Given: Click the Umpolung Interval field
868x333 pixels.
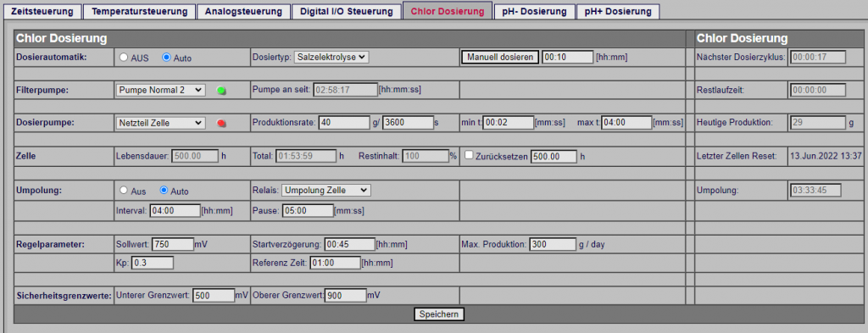Looking at the screenshot, I should 174,210.
